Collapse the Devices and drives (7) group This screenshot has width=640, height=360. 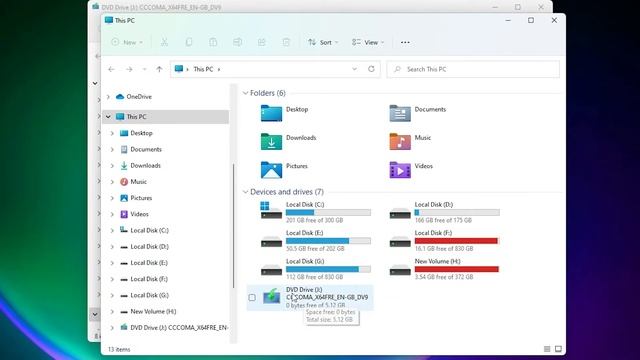245,192
